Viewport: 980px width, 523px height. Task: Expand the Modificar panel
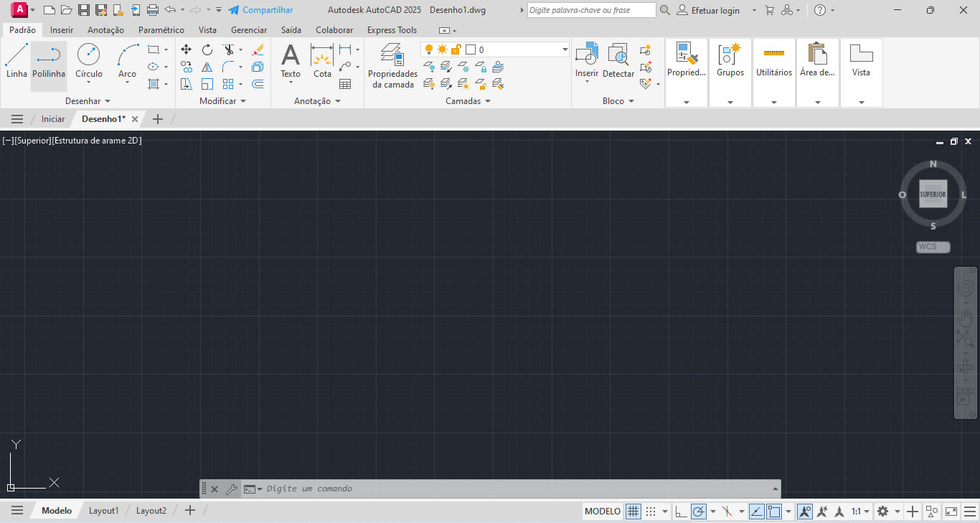pyautogui.click(x=222, y=101)
